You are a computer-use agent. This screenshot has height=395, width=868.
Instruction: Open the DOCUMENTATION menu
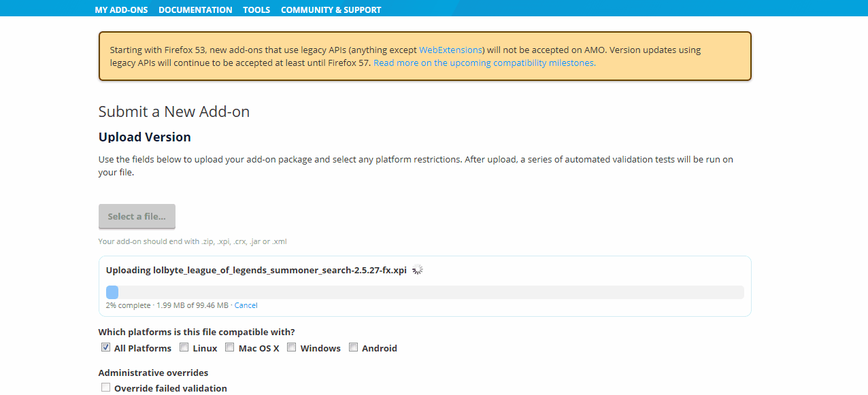pos(195,10)
